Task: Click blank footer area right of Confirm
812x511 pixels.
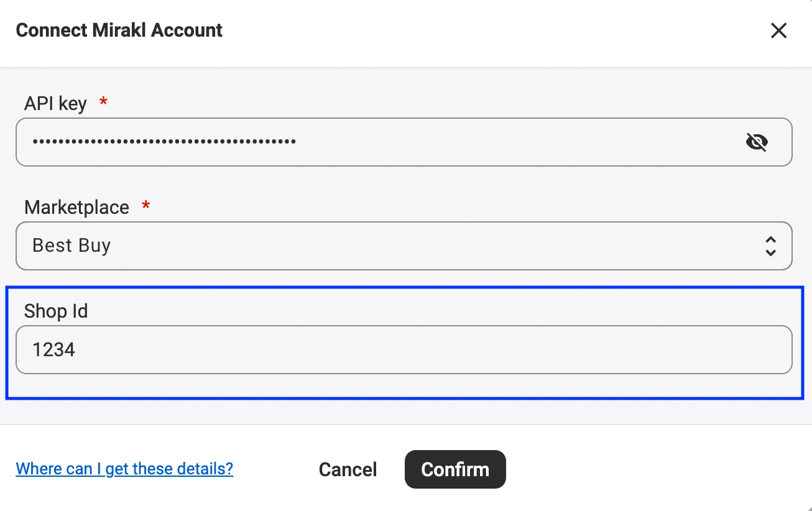Action: click(x=653, y=469)
